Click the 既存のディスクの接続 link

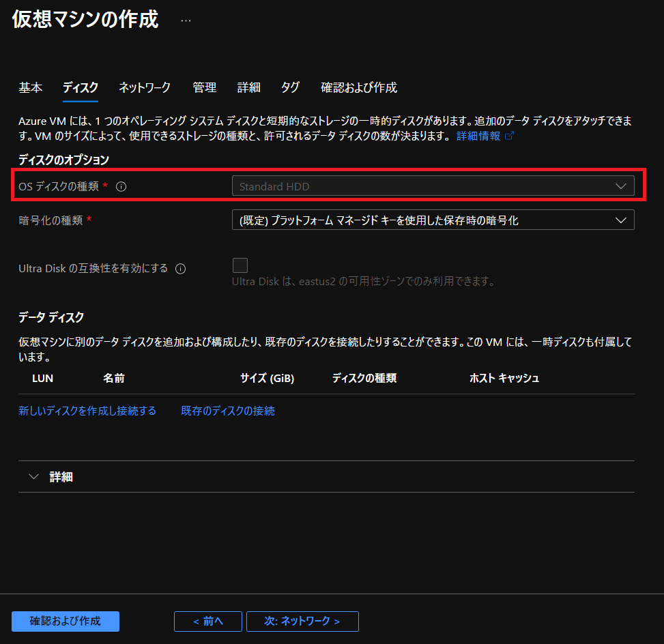(x=228, y=411)
